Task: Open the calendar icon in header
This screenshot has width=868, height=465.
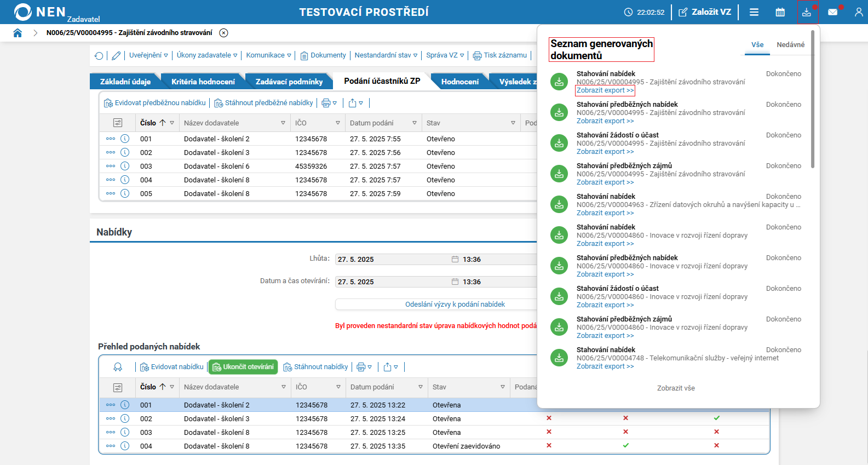Action: click(x=780, y=12)
